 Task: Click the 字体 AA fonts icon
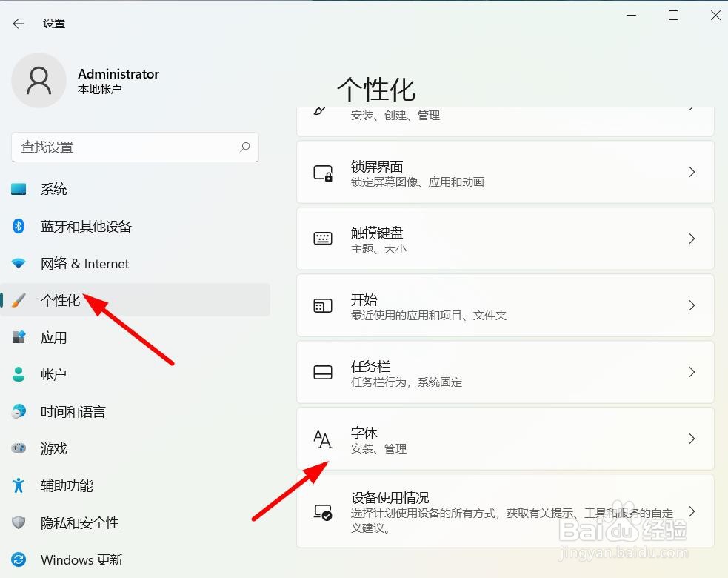point(323,439)
